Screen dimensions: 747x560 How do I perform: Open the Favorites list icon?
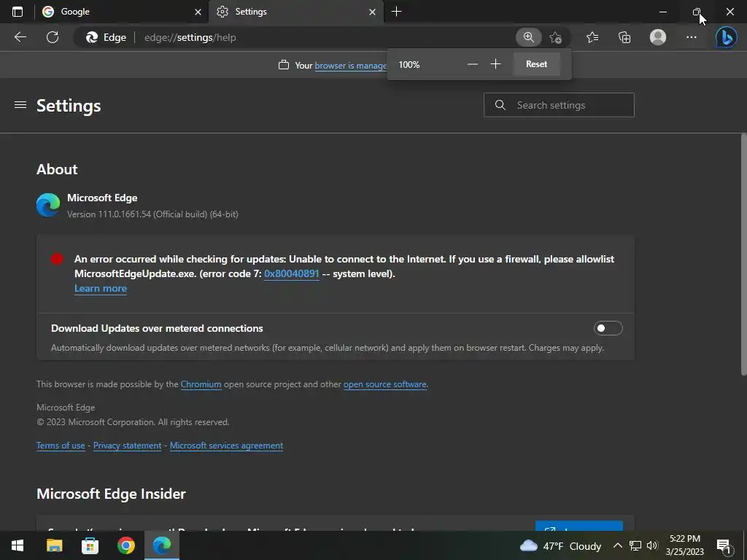pyautogui.click(x=592, y=37)
